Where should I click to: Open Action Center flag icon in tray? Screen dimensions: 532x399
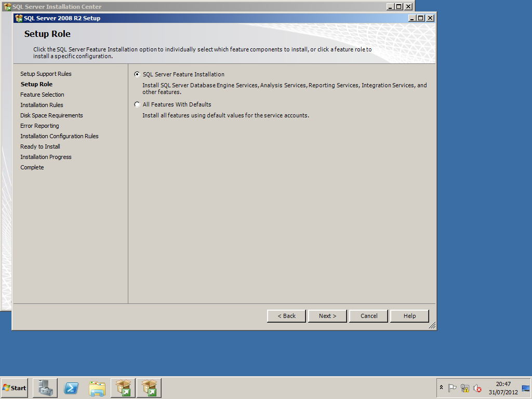(x=452, y=388)
